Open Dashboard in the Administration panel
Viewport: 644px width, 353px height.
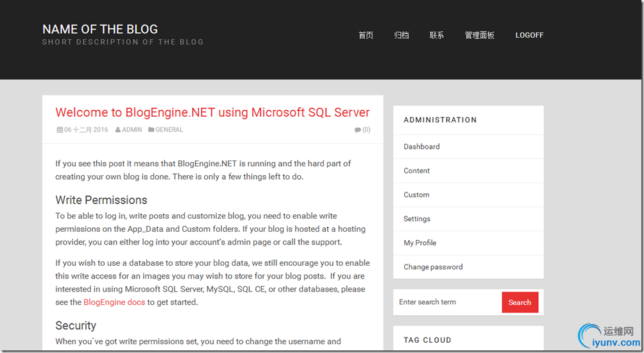tap(468, 147)
